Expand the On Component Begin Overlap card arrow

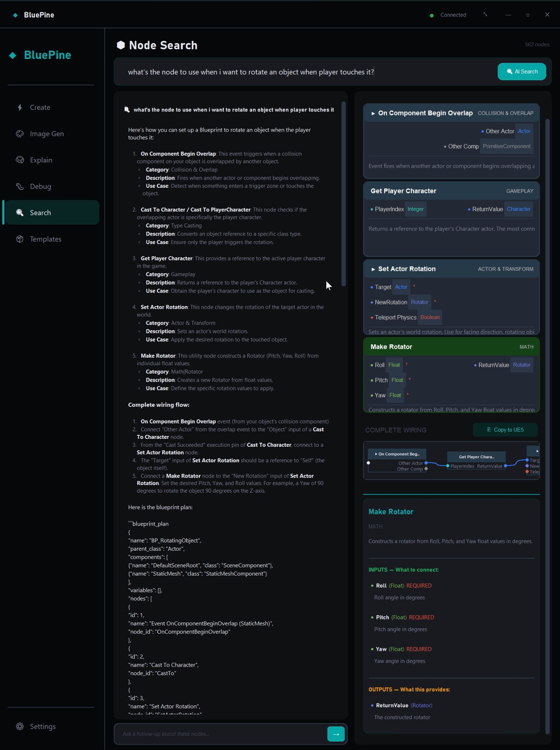[x=373, y=113]
